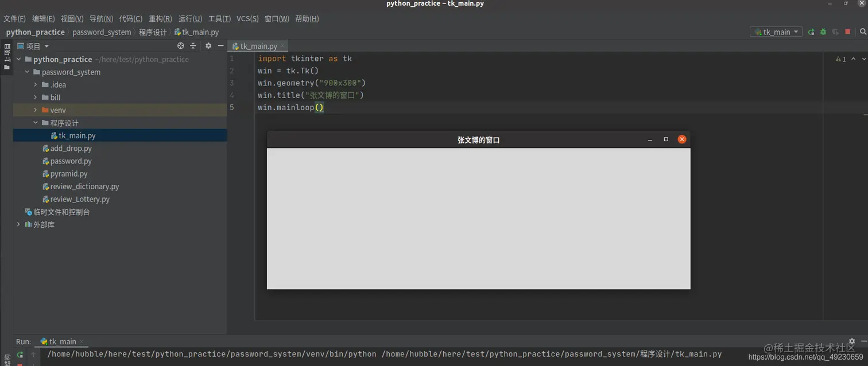Click tk_main.py breadcrumb

coord(196,32)
